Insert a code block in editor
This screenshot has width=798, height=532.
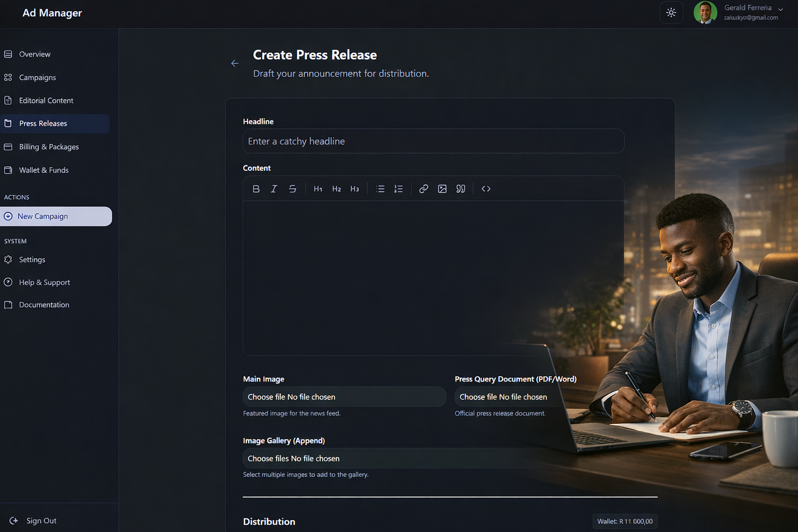coord(485,189)
